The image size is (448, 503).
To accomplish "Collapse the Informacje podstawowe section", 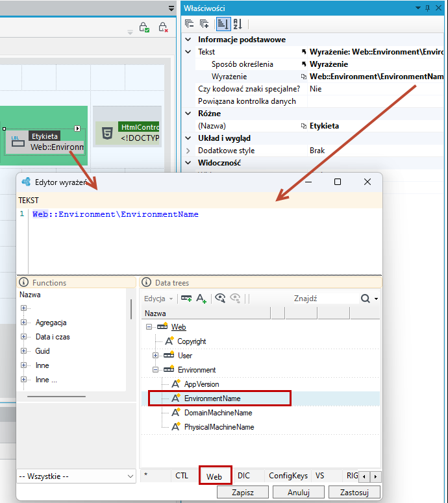I will coord(188,40).
